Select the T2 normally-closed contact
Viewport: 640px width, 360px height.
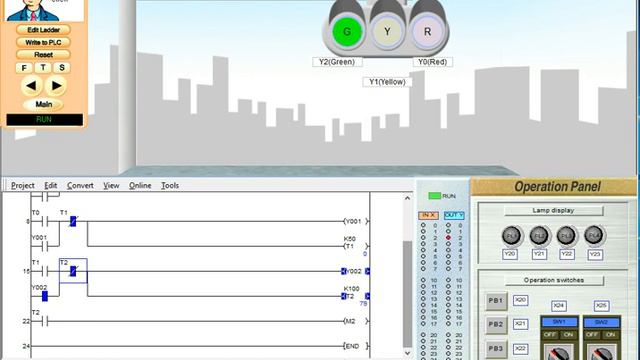73,271
